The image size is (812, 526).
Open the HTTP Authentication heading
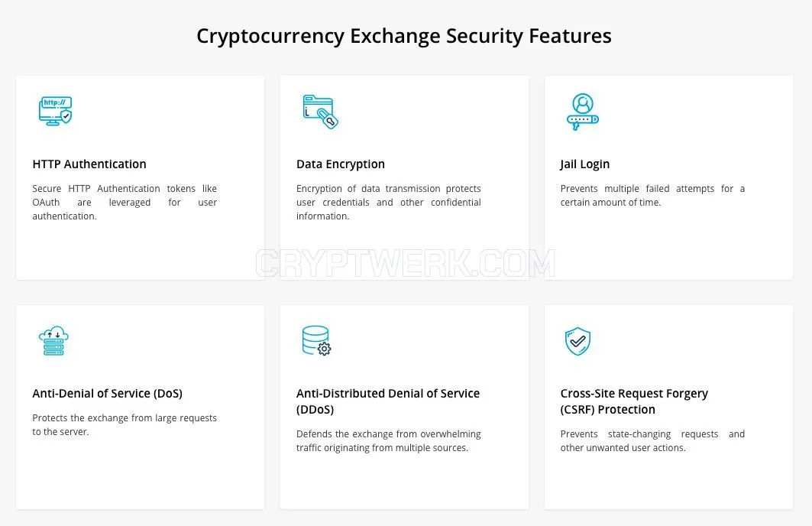pos(89,164)
